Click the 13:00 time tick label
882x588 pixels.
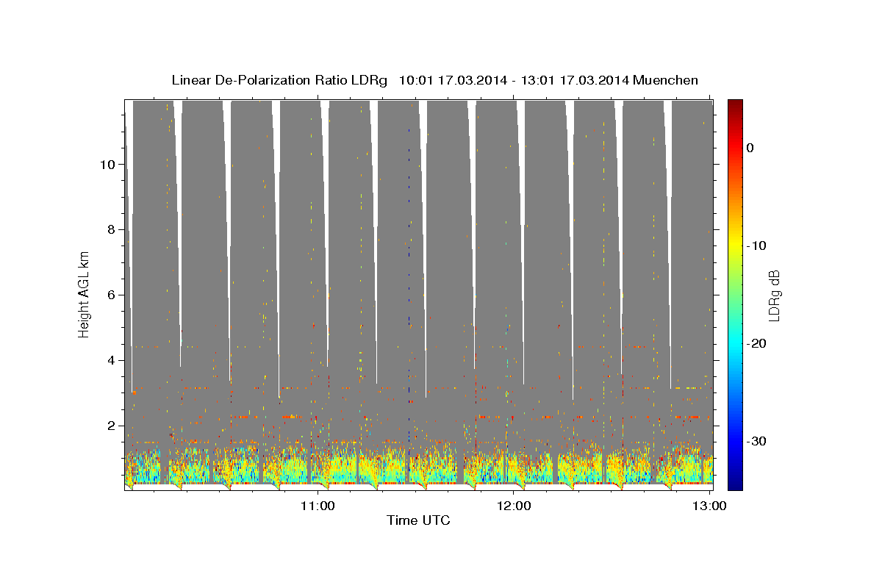pos(710,506)
